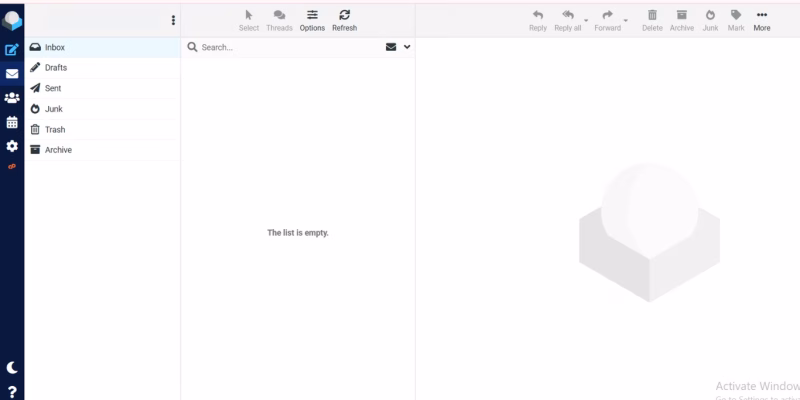Click the help question mark icon
Image resolution: width=800 pixels, height=400 pixels.
(12, 391)
